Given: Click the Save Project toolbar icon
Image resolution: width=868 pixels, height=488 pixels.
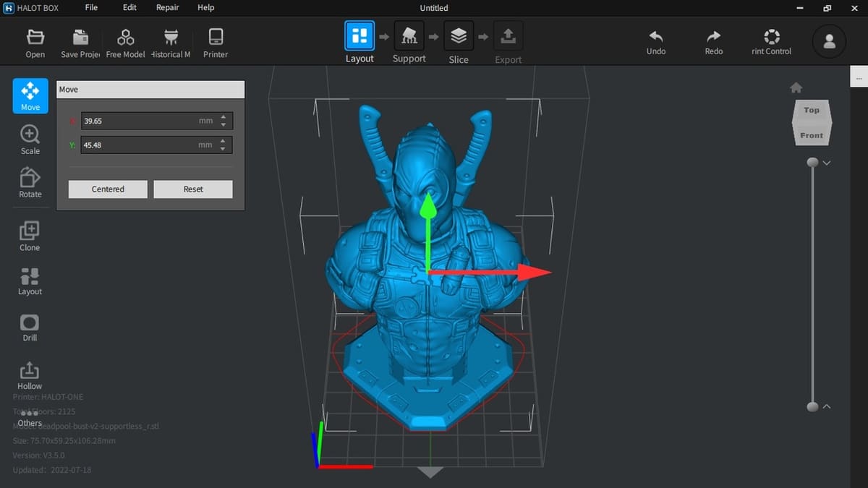Looking at the screenshot, I should tap(80, 43).
